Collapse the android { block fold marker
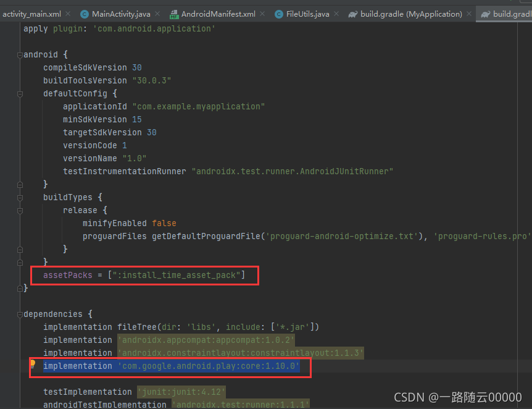 tap(20, 55)
